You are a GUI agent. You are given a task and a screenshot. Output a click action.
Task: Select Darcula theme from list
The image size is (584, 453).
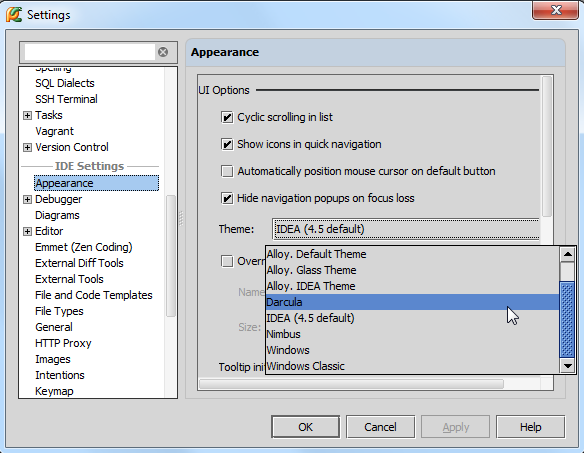tap(412, 302)
